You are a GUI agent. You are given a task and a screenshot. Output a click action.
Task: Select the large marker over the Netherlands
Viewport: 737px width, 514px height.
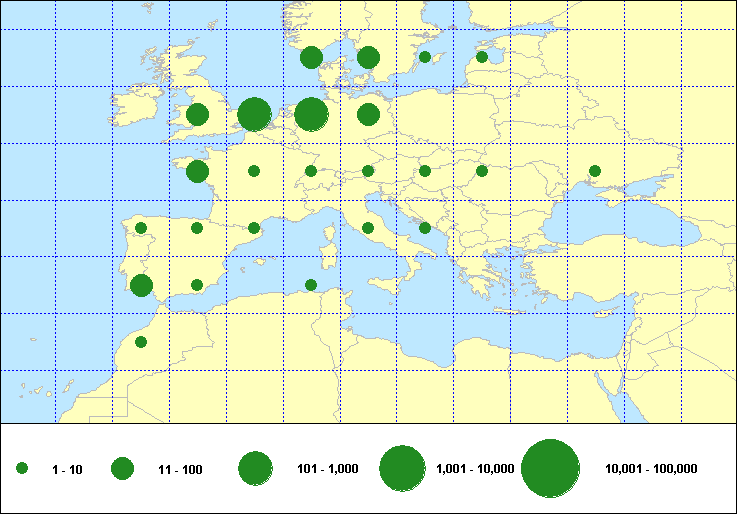tap(311, 114)
